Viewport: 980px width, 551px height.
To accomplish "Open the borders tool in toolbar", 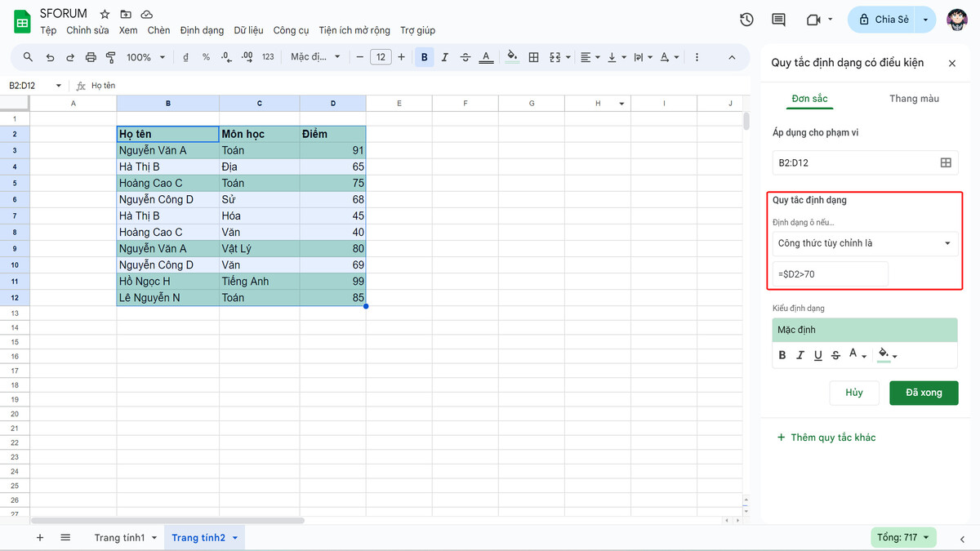I will point(533,57).
